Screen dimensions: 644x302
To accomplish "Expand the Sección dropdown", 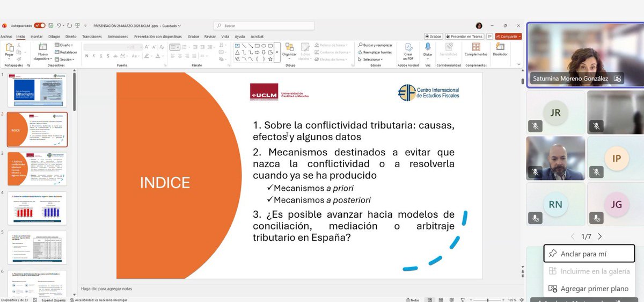I will [65, 59].
